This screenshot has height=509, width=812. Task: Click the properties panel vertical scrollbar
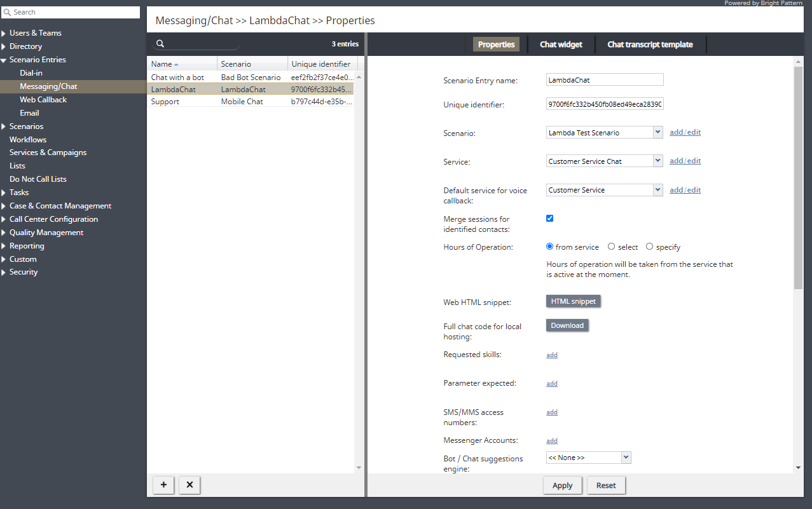(x=799, y=178)
